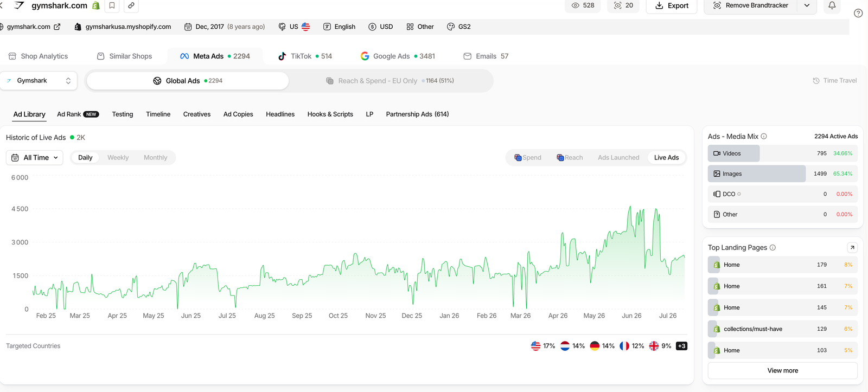The image size is (868, 392).
Task: Open the Gymshark brand selector
Action: click(39, 81)
